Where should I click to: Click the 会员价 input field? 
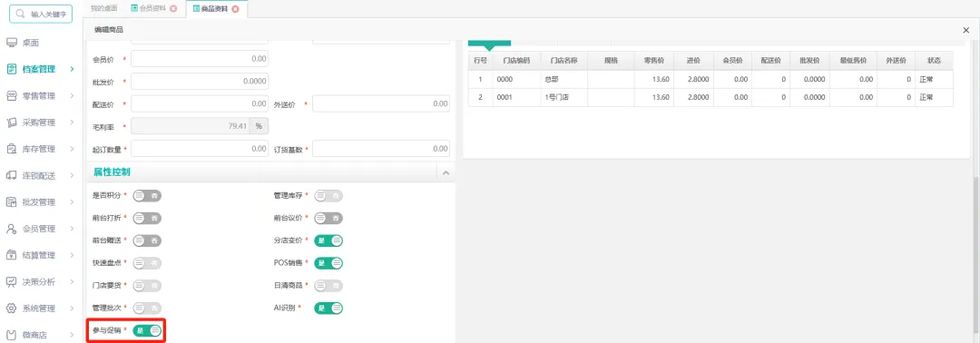(x=200, y=59)
